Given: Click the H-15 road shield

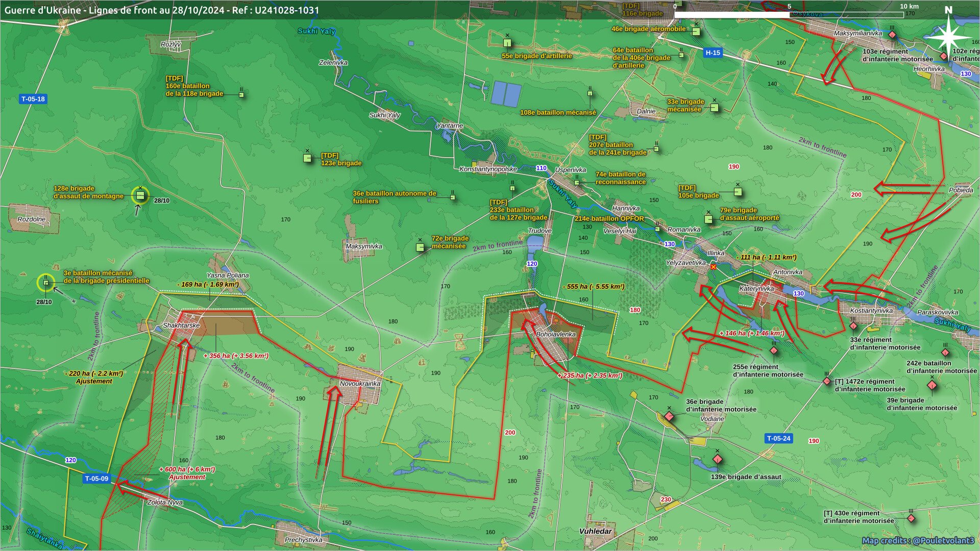Looking at the screenshot, I should [713, 53].
